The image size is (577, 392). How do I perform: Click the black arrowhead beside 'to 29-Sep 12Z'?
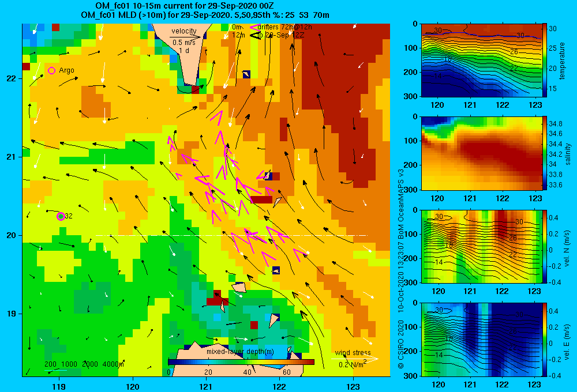click(254, 35)
